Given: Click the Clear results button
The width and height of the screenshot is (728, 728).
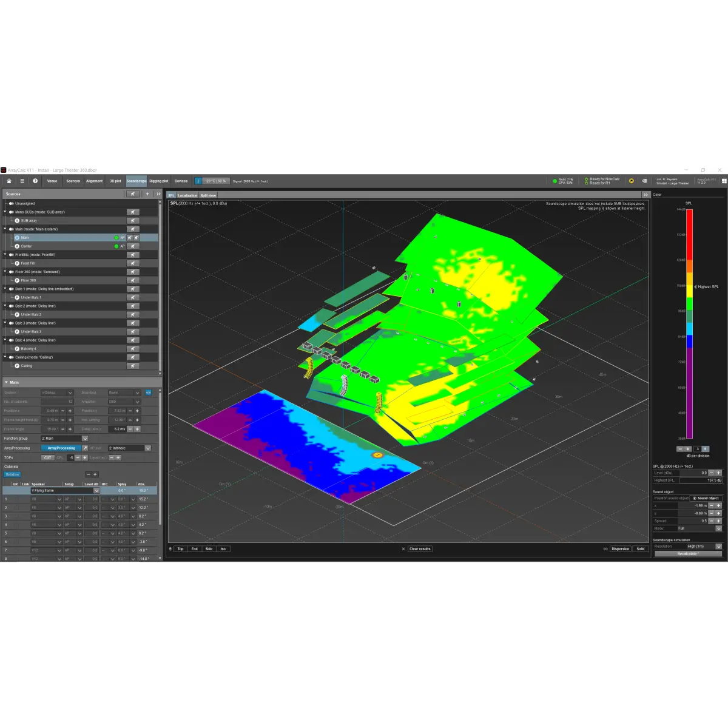Looking at the screenshot, I should (420, 549).
